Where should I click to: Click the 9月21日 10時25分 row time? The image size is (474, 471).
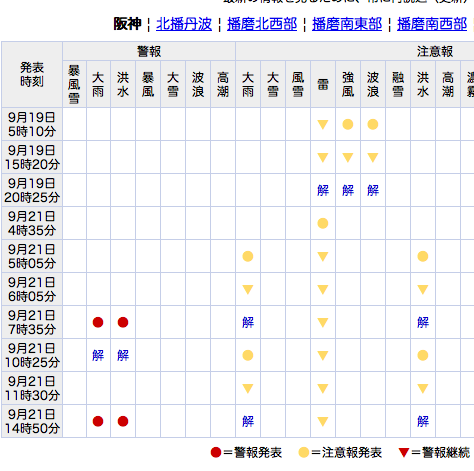[32, 355]
